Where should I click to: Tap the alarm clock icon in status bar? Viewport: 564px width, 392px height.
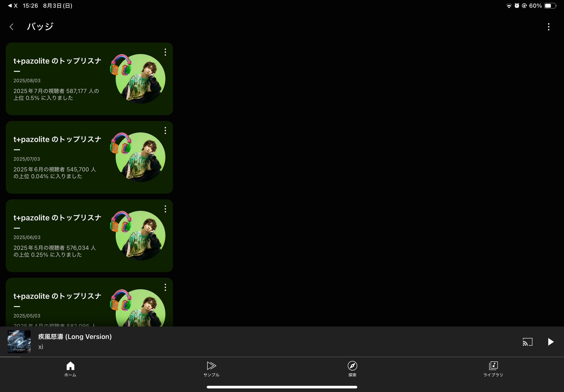[x=517, y=6]
